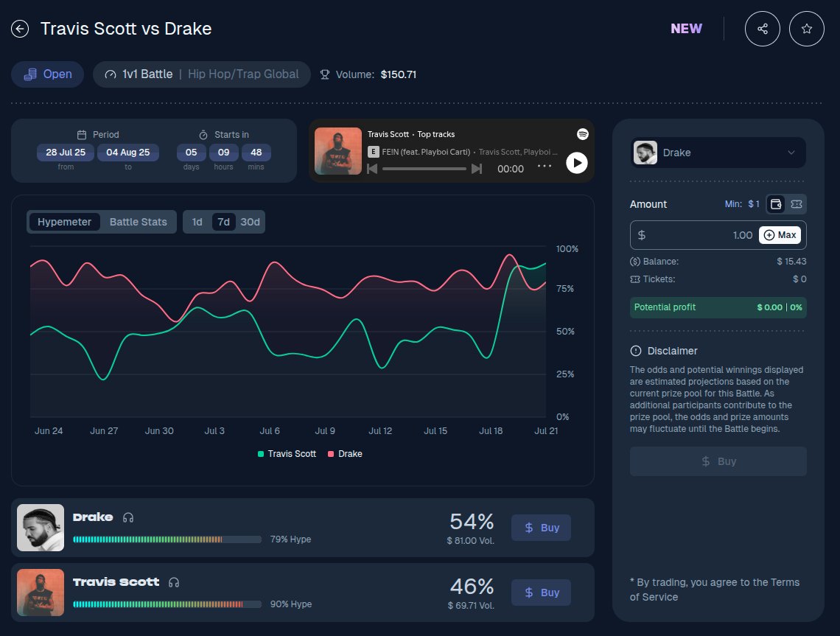Click the Terms of Service text
Image resolution: width=840 pixels, height=636 pixels.
(715, 590)
